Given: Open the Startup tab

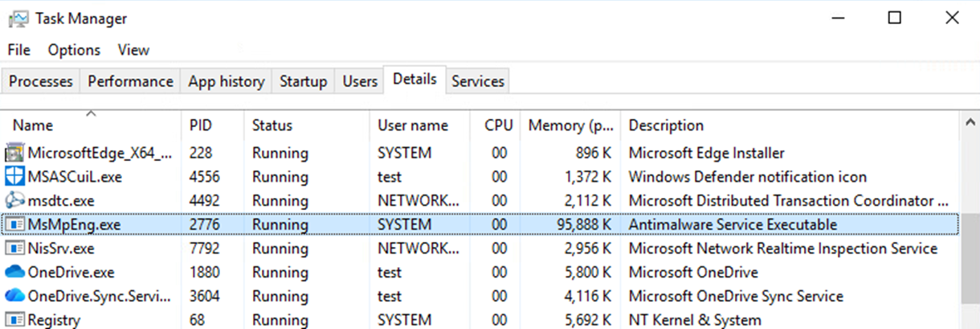Looking at the screenshot, I should [x=303, y=81].
